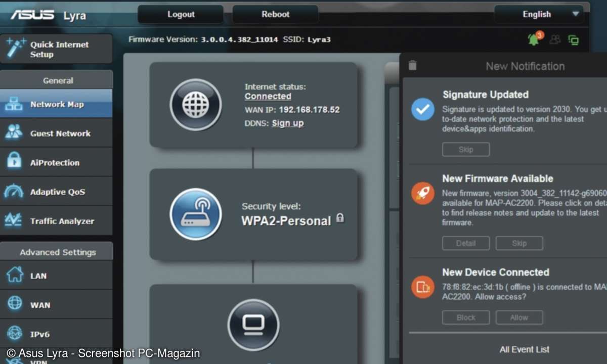Click the Connected internet status link
The height and width of the screenshot is (364, 607).
[268, 96]
